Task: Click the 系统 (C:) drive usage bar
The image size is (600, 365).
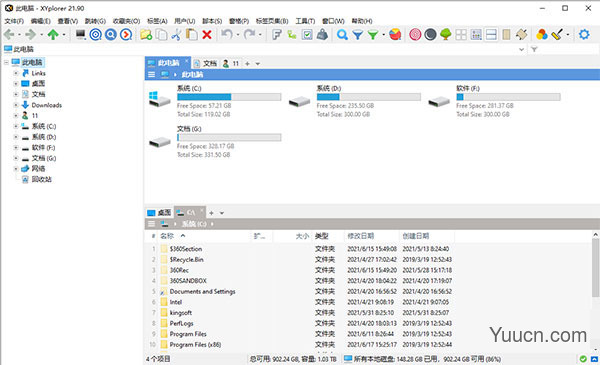Action: [229, 97]
